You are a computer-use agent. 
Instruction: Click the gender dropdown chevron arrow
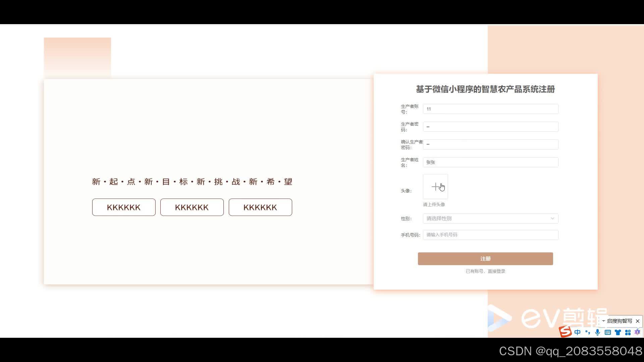pos(552,219)
